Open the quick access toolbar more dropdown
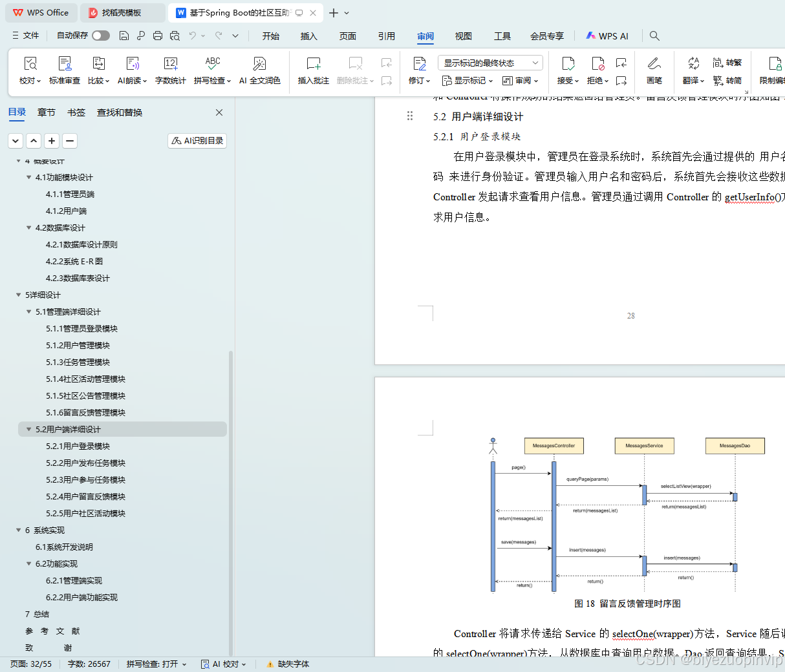785x672 pixels. [x=235, y=36]
